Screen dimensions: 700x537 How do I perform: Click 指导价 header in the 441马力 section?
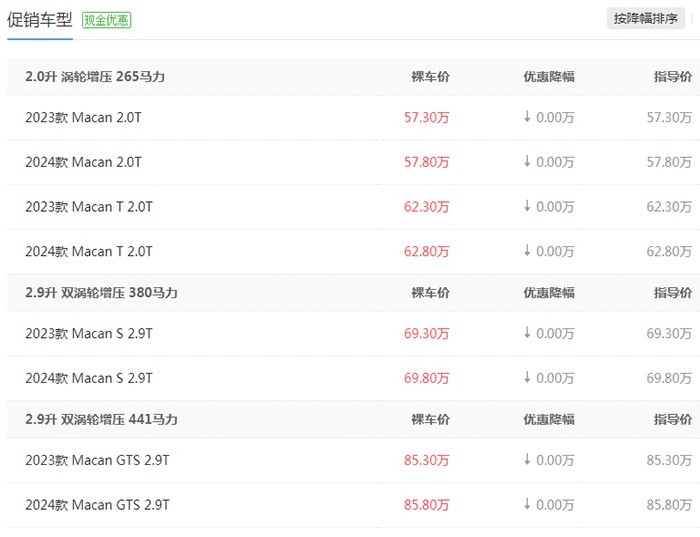click(x=673, y=420)
